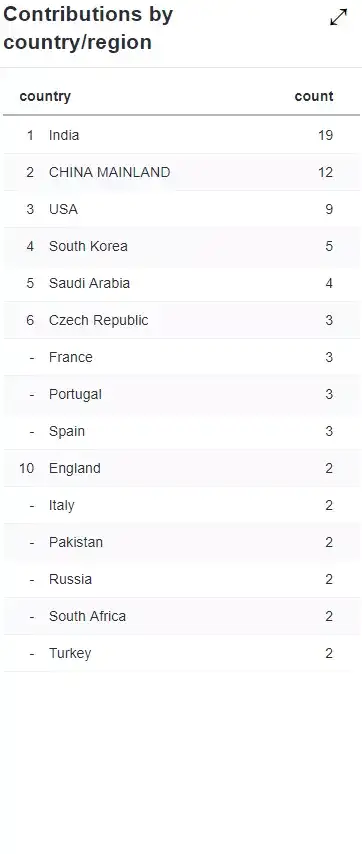Choose the Spain row
Screen dimensions: 362x854
[x=181, y=431]
